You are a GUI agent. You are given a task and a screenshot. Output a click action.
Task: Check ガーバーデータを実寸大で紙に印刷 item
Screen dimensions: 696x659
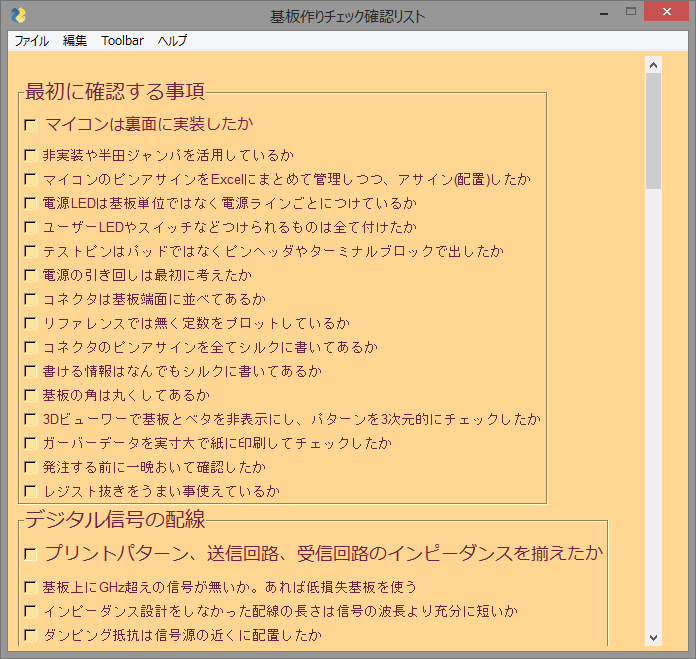coord(30,443)
